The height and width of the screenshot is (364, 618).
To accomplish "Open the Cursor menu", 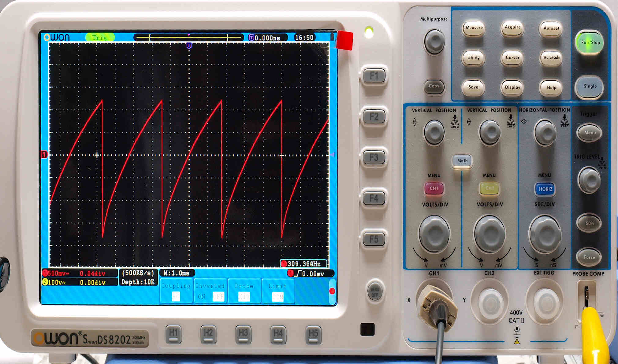I will pyautogui.click(x=512, y=58).
